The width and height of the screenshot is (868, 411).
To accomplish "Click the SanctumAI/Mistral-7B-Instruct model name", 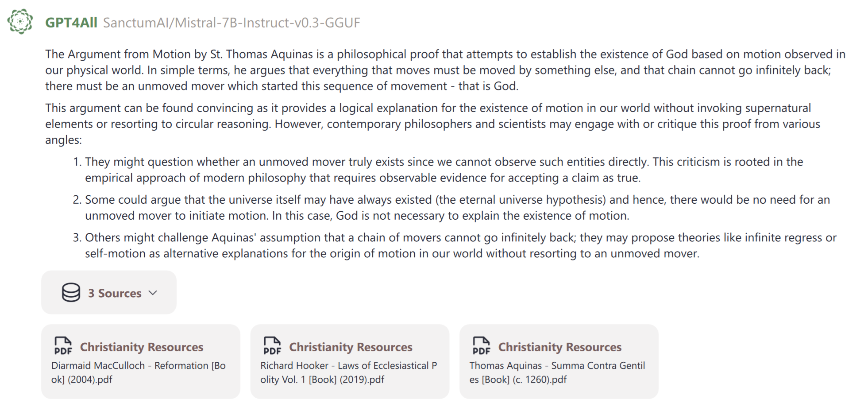I will (x=231, y=23).
